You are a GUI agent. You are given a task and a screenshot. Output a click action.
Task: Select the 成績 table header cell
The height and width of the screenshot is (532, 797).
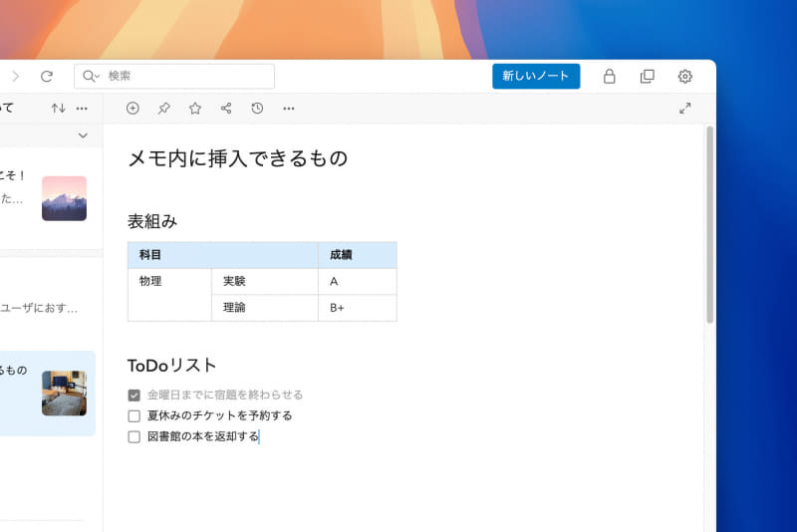tap(358, 255)
